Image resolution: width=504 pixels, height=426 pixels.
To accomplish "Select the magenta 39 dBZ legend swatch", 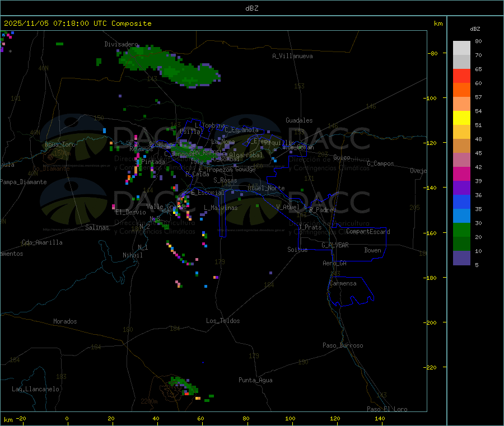I will 461,174.
